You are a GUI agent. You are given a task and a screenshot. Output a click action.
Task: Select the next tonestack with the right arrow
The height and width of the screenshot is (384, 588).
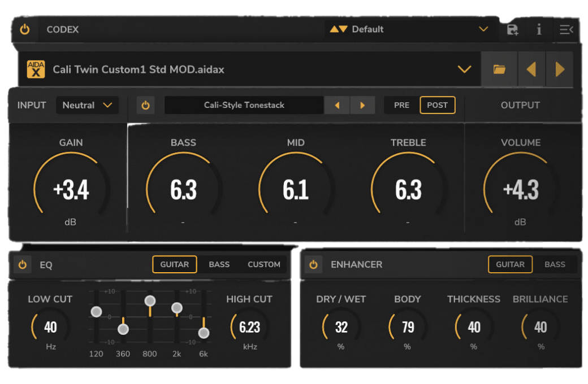[362, 105]
